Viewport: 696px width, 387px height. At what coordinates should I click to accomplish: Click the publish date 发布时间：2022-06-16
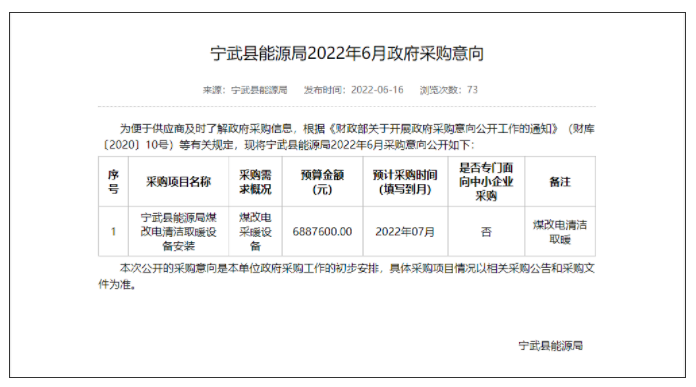(x=353, y=90)
